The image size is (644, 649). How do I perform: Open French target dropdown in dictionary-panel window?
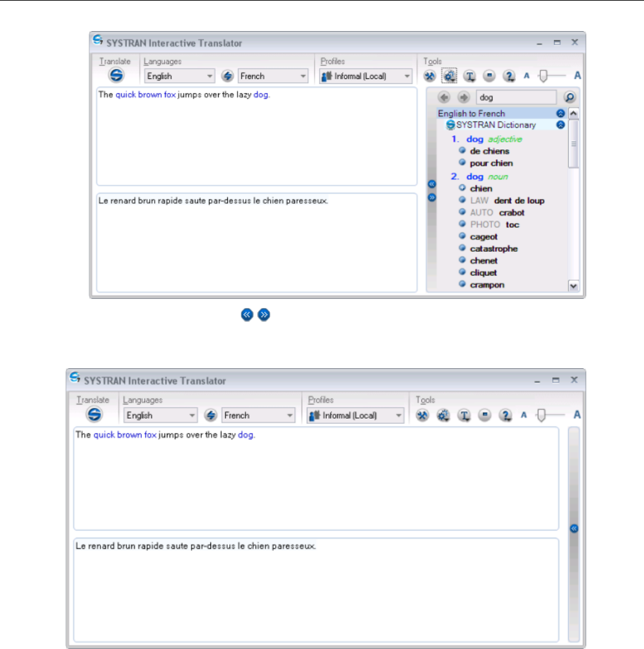coord(273,76)
